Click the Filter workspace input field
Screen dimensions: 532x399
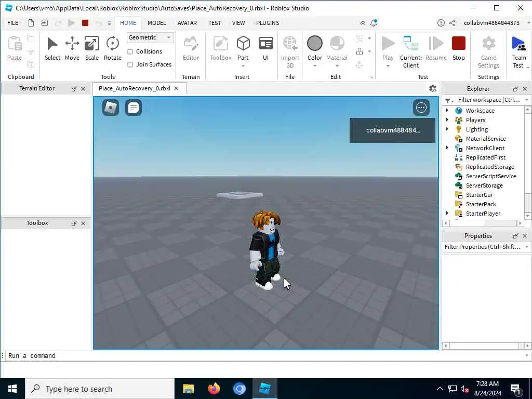pyautogui.click(x=488, y=100)
